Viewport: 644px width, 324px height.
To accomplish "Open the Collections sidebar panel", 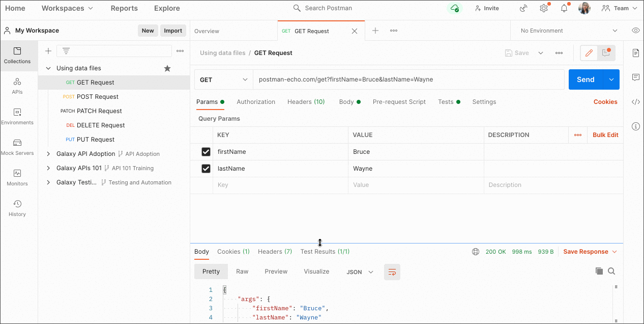I will pyautogui.click(x=17, y=56).
